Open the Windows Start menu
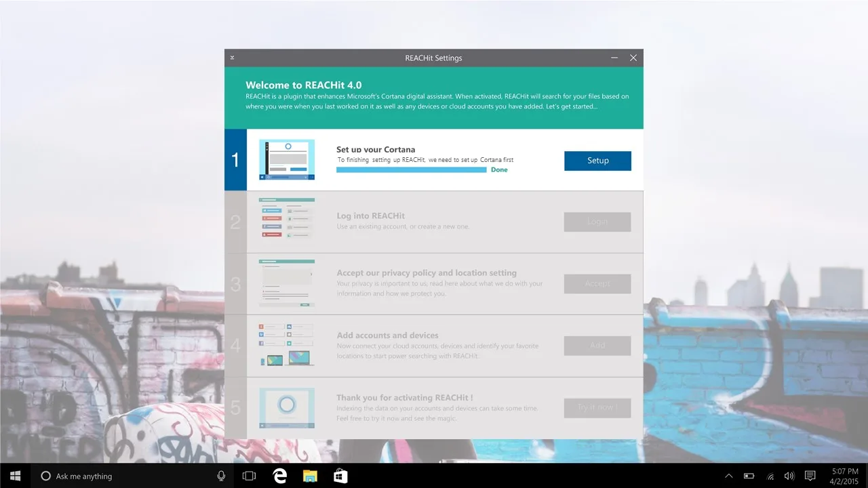Screen dimensions: 868x488 pyautogui.click(x=15, y=476)
